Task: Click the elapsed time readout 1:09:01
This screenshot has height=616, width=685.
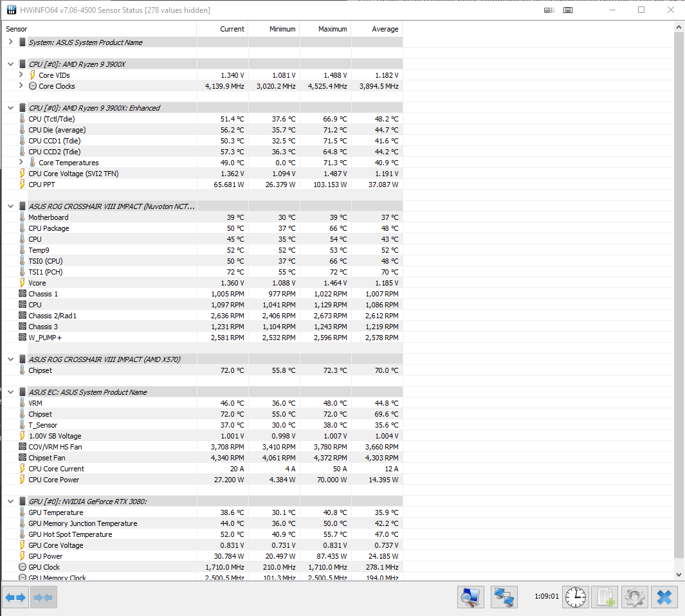Action: point(547,596)
